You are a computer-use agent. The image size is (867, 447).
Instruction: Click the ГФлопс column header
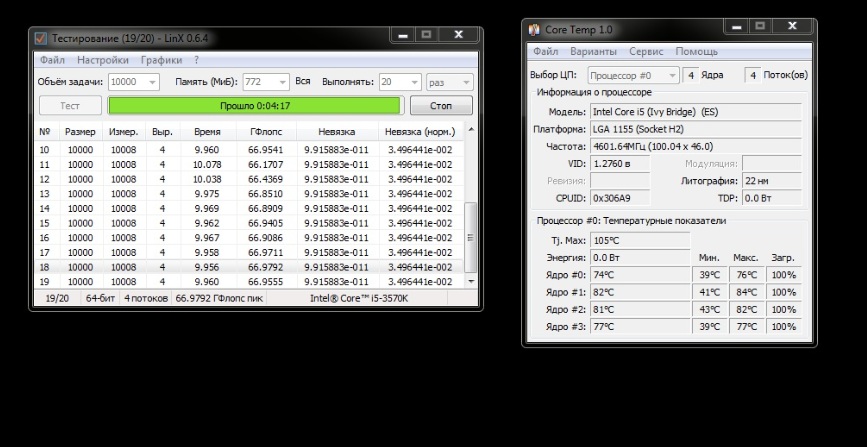[266, 132]
